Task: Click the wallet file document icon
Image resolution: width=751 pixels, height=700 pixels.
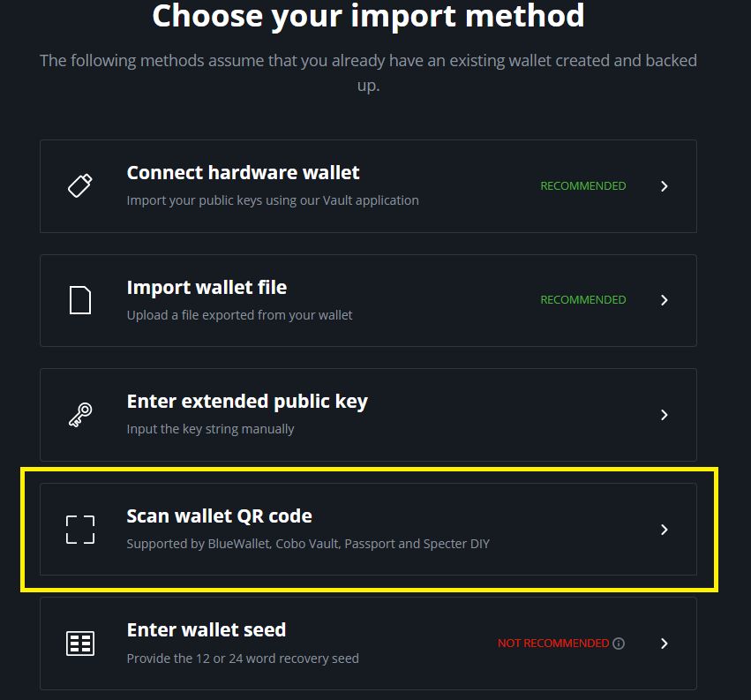Action: click(80, 300)
